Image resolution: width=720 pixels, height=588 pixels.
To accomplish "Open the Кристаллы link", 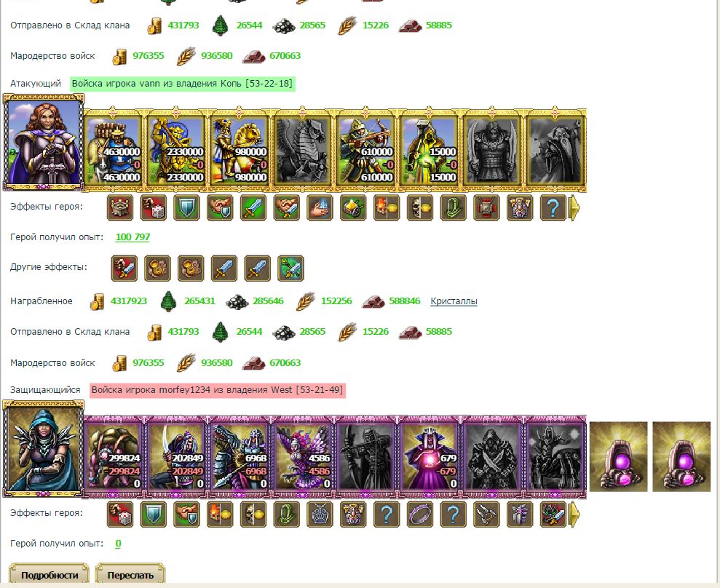I will tap(454, 301).
